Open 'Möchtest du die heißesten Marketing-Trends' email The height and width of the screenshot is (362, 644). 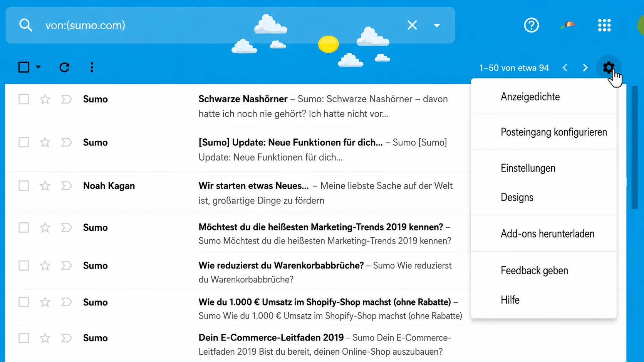[x=320, y=227]
